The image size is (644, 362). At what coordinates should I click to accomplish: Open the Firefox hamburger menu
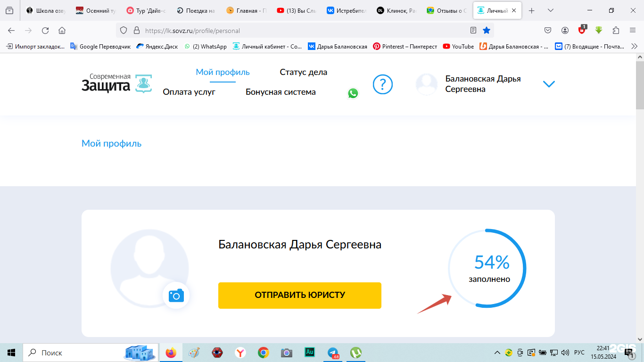click(633, 31)
